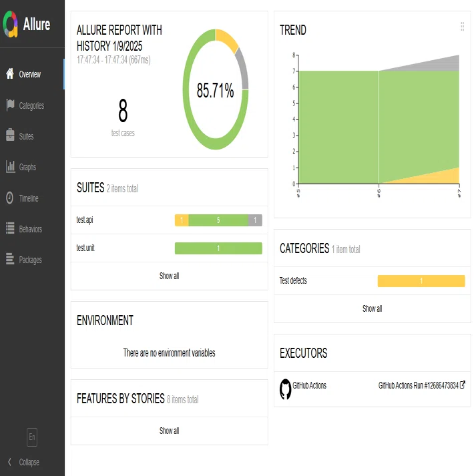Open the En language selector
The width and height of the screenshot is (476, 476).
32,437
